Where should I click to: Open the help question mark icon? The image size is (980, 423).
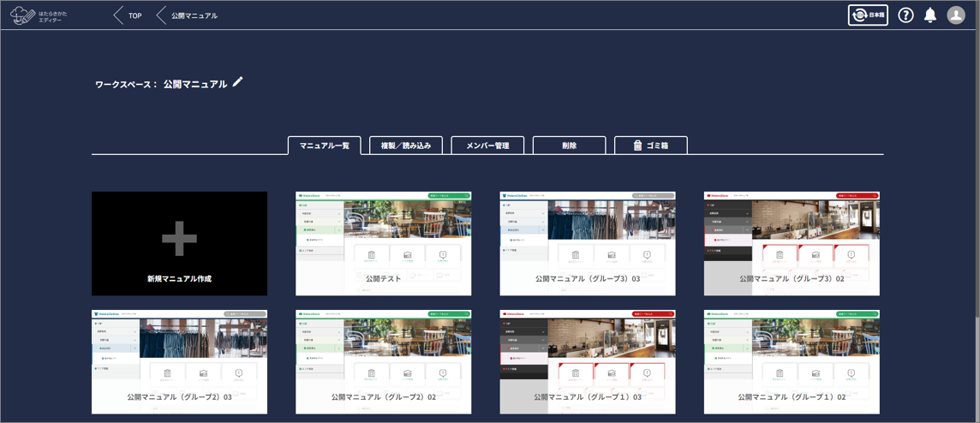905,15
